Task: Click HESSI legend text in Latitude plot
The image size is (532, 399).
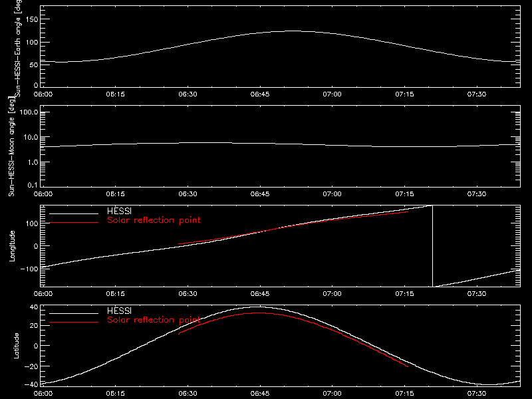Action: point(119,311)
